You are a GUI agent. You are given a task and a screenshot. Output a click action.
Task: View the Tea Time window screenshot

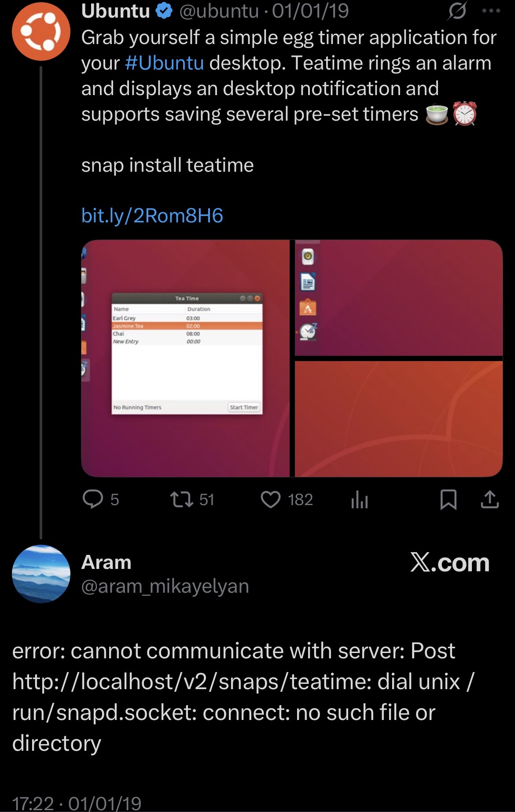185,358
